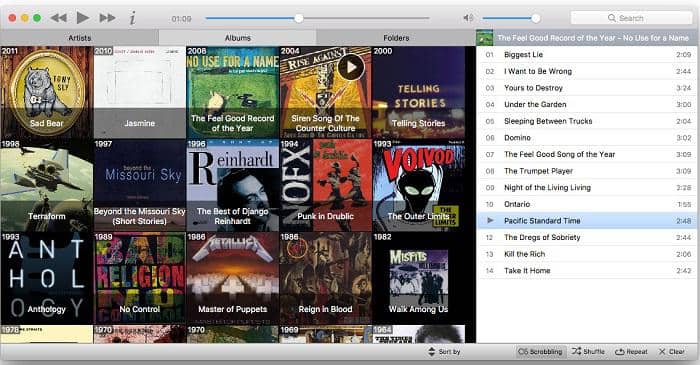Play Siren Song album via overlay play icon
The width and height of the screenshot is (700, 365).
pos(351,67)
